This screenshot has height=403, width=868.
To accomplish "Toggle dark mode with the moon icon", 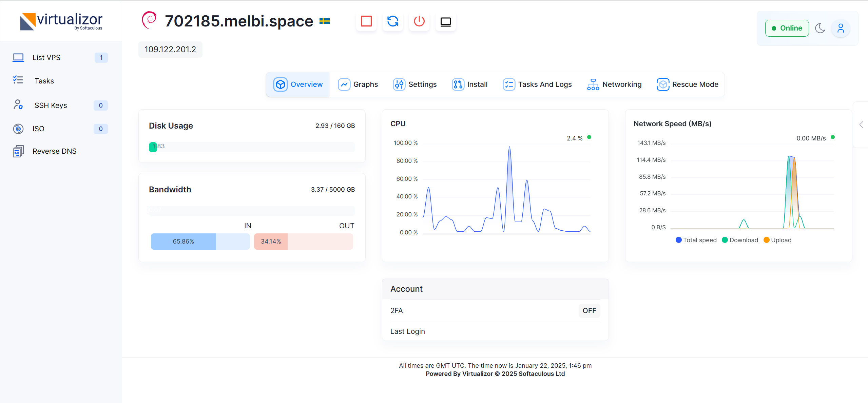I will pos(820,28).
